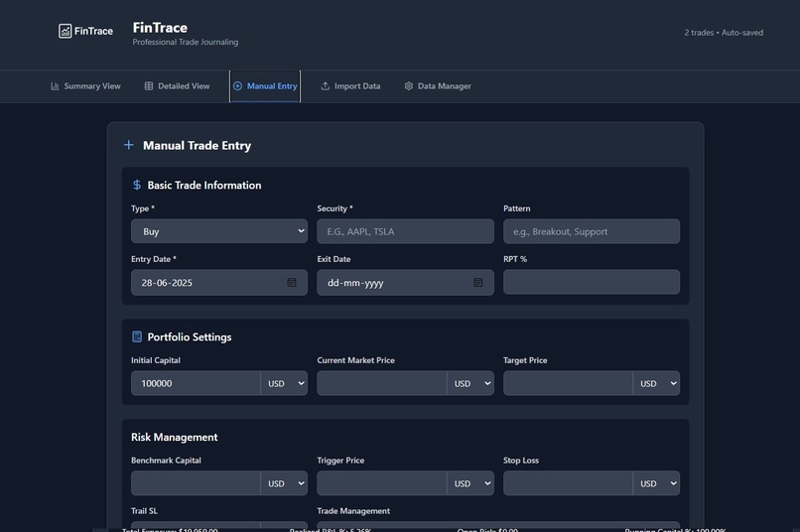Click the 'Professional Trade Journaling' subtitle
Image resolution: width=800 pixels, height=532 pixels.
point(186,42)
